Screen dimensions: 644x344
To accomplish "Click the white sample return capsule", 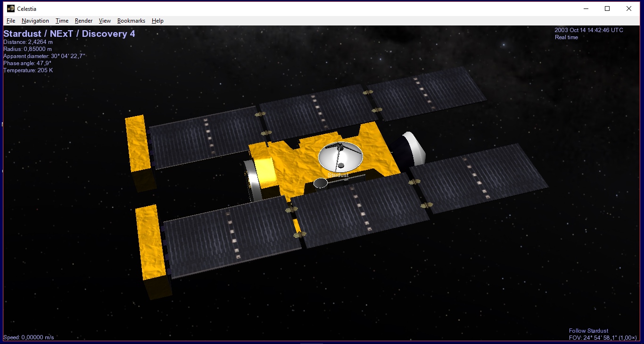I will 413,148.
